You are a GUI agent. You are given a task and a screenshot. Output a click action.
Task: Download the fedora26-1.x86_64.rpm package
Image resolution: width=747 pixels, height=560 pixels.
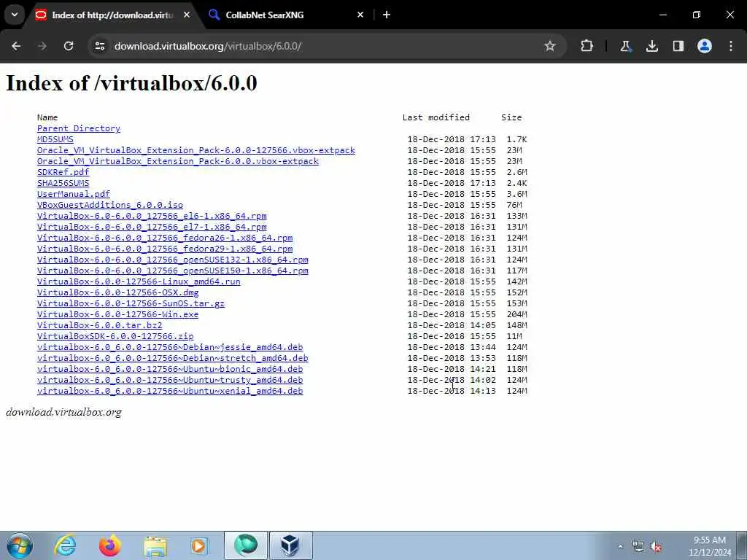(x=165, y=238)
